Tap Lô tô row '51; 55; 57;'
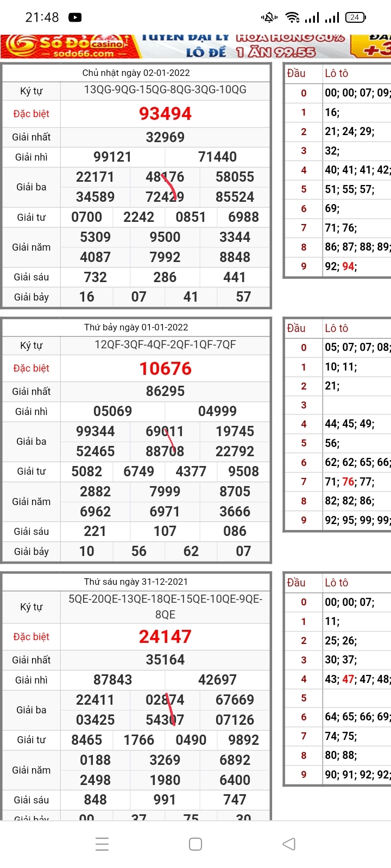 coord(349,189)
